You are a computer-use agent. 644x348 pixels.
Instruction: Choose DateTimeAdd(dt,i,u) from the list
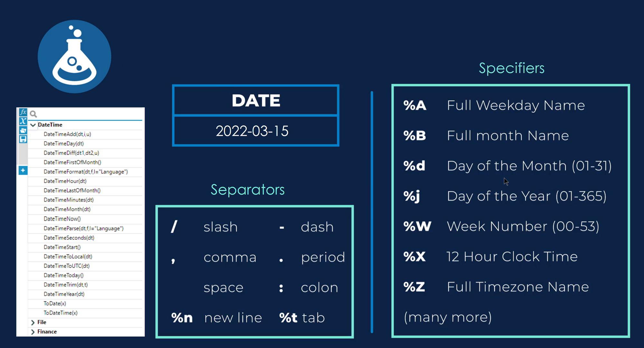click(x=67, y=134)
